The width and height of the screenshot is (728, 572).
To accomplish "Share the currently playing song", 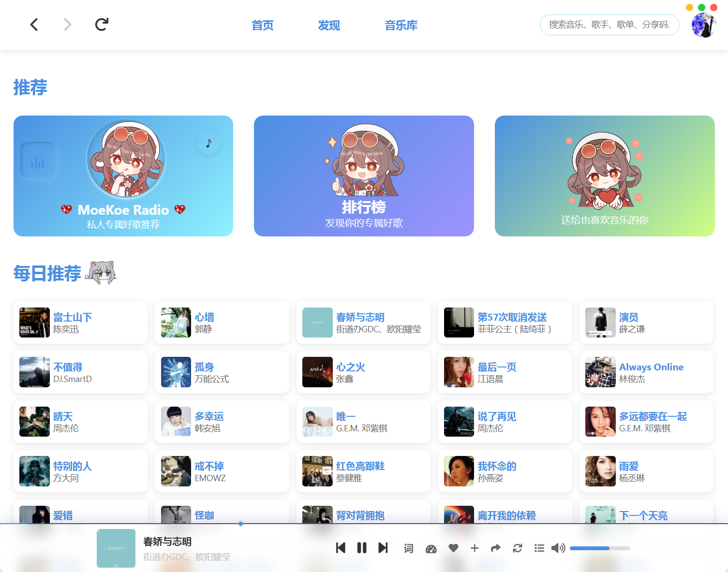I will click(495, 548).
